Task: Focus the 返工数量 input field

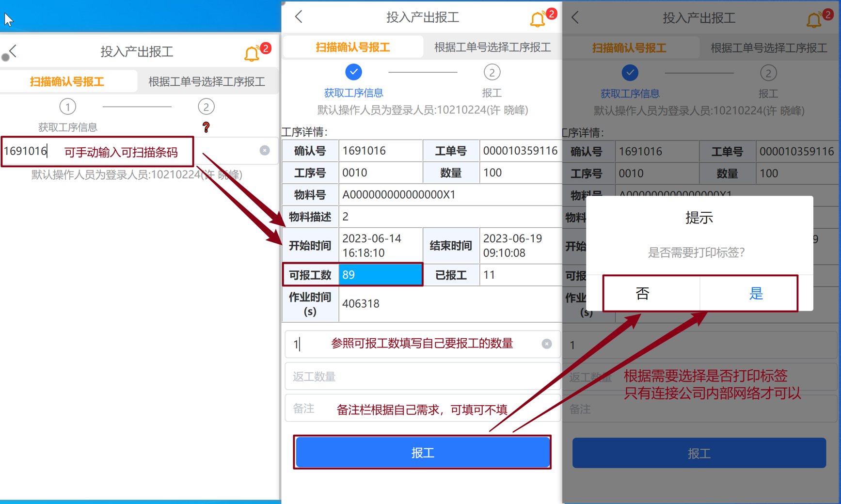Action: tap(422, 377)
